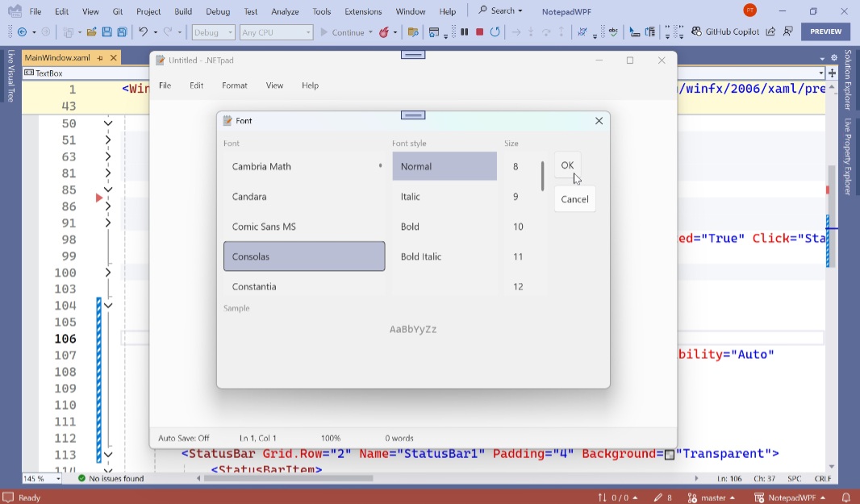Click the Undo arrow icon
Image resolution: width=860 pixels, height=504 pixels.
pyautogui.click(x=143, y=32)
